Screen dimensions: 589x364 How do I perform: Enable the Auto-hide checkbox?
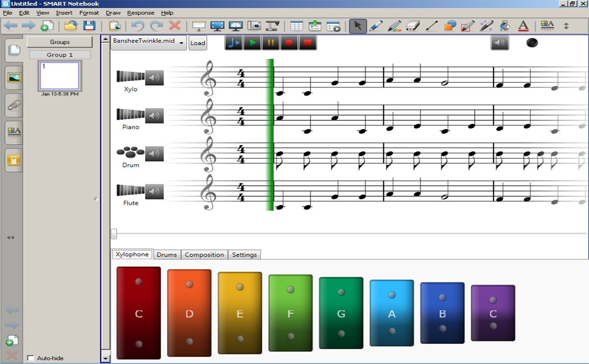[31, 358]
